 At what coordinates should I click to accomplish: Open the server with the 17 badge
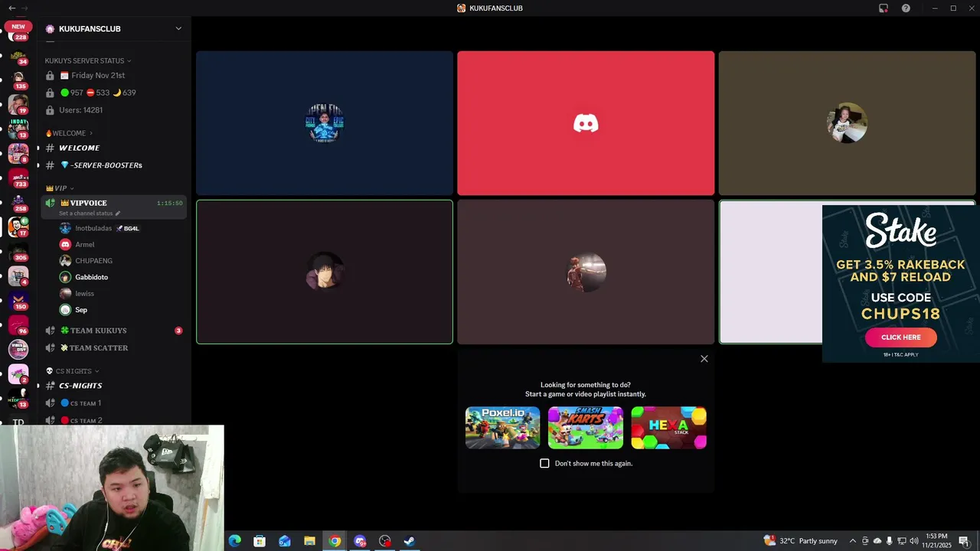pyautogui.click(x=18, y=227)
